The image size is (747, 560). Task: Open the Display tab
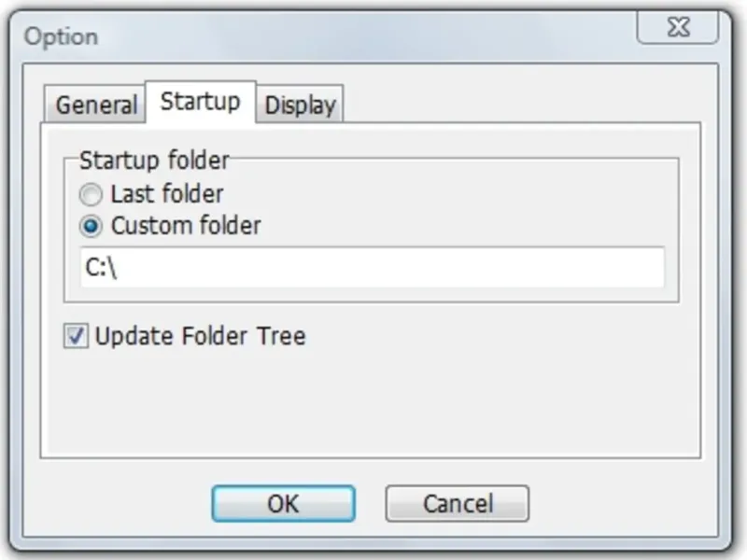coord(300,105)
